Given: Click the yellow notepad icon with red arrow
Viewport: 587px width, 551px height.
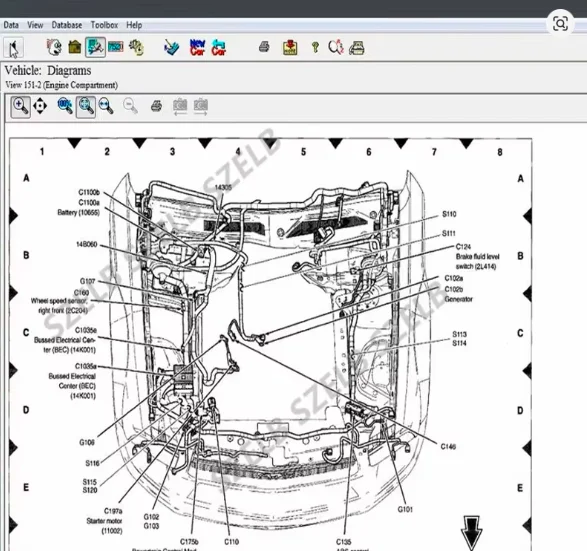Looking at the screenshot, I should [290, 48].
